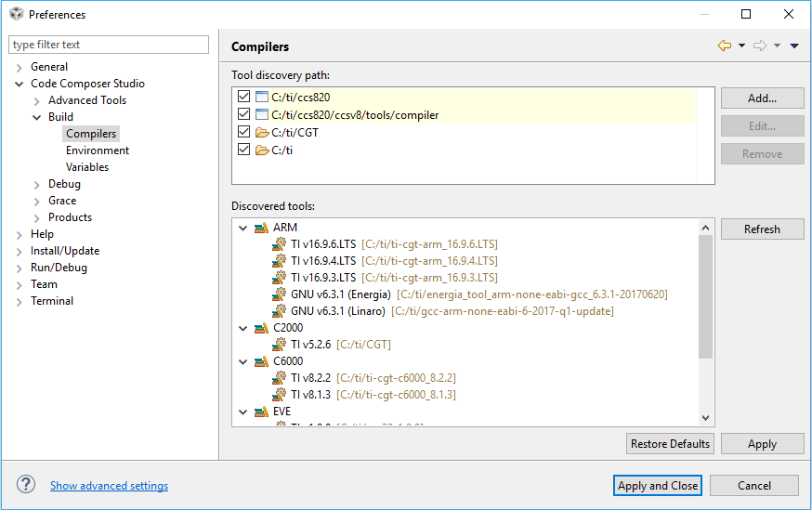Expand the Debug preferences node
This screenshot has height=510, width=812.
click(38, 184)
